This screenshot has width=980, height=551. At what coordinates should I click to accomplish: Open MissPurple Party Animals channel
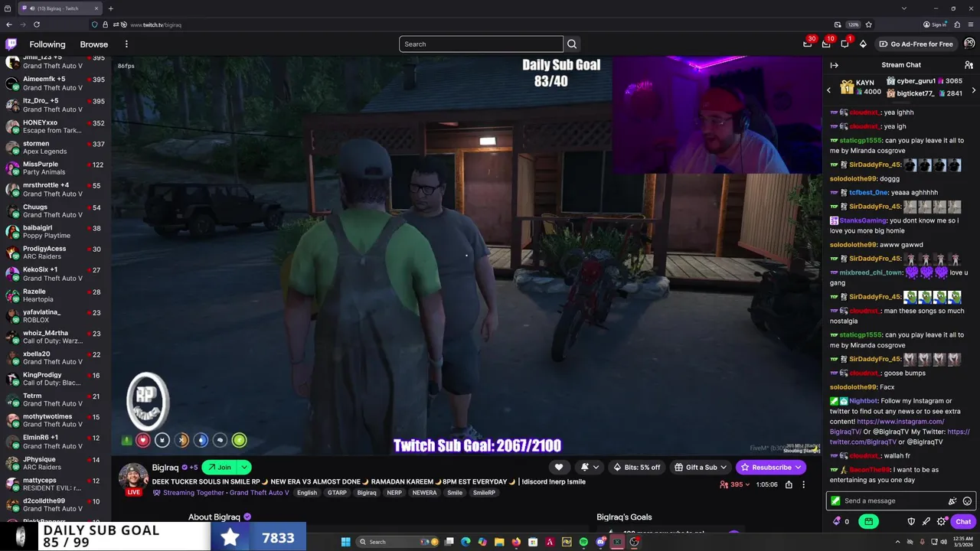[55, 168]
